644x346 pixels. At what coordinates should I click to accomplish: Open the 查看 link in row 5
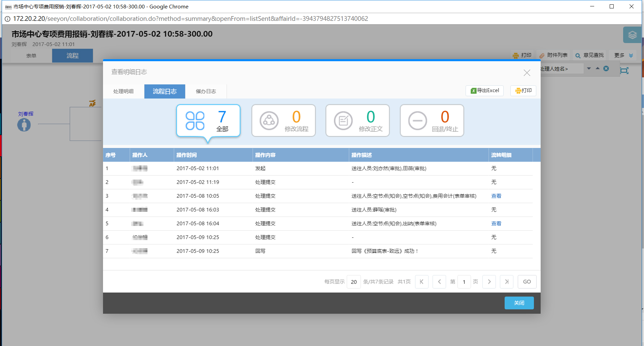coord(496,224)
